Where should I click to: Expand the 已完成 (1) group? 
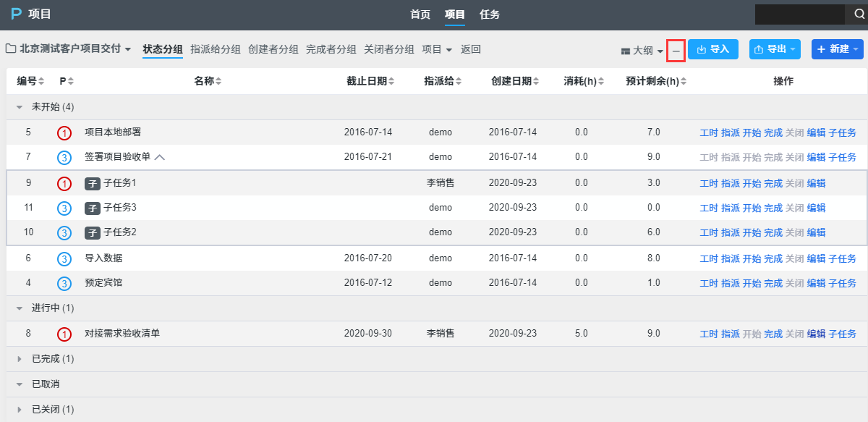pos(20,359)
